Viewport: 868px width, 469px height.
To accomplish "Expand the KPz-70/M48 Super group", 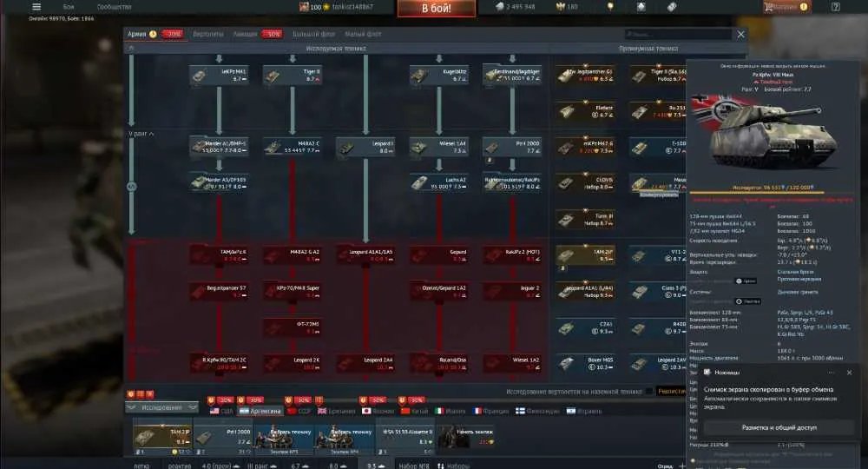I will coord(293,291).
